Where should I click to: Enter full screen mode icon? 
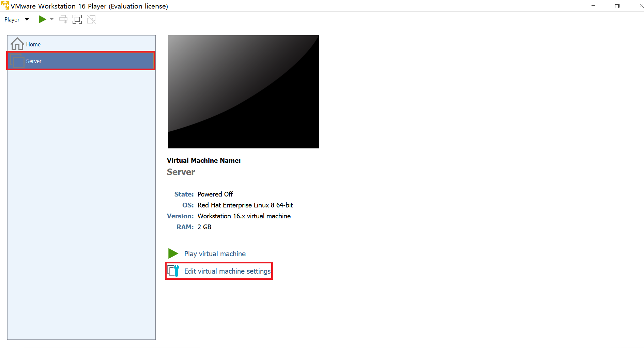77,19
